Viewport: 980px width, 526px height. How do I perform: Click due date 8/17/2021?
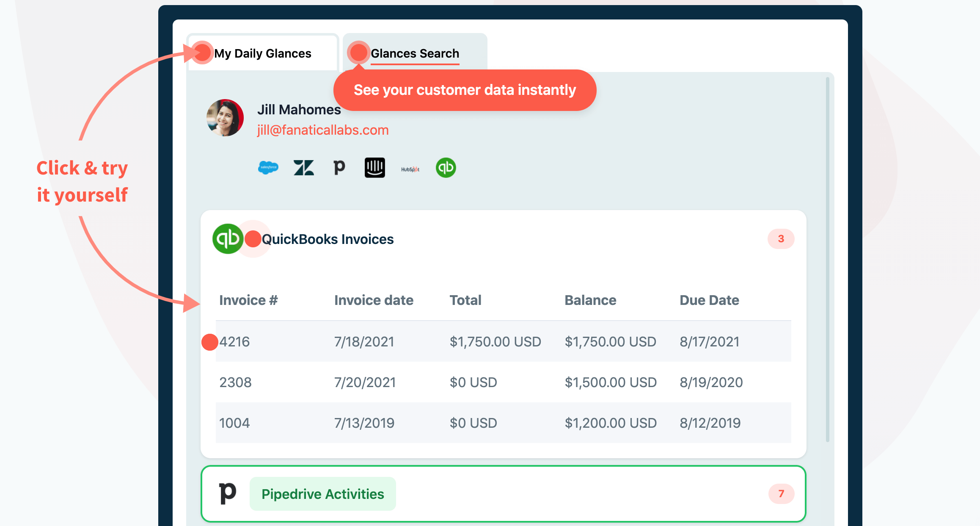pyautogui.click(x=710, y=342)
